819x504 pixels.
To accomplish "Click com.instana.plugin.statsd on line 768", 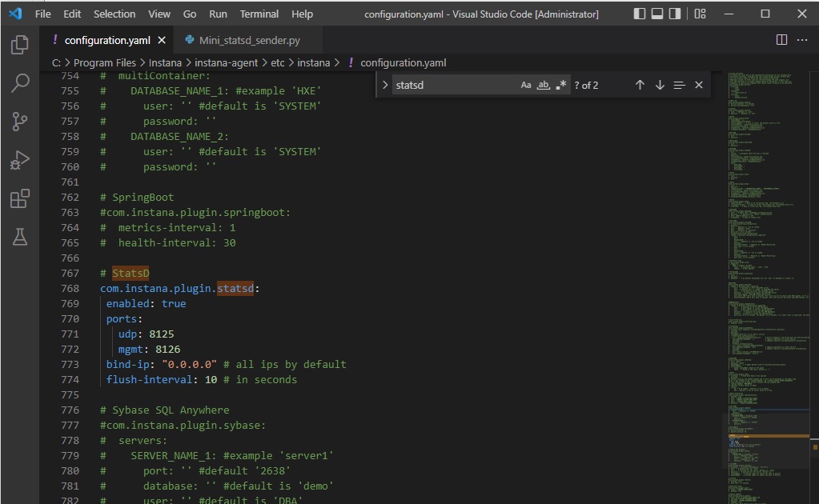I will pyautogui.click(x=177, y=289).
